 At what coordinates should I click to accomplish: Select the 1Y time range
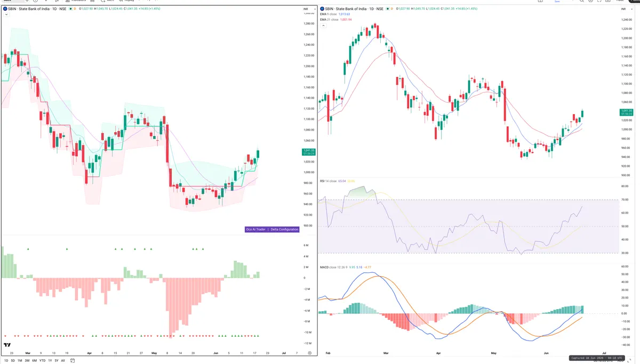coord(50,360)
